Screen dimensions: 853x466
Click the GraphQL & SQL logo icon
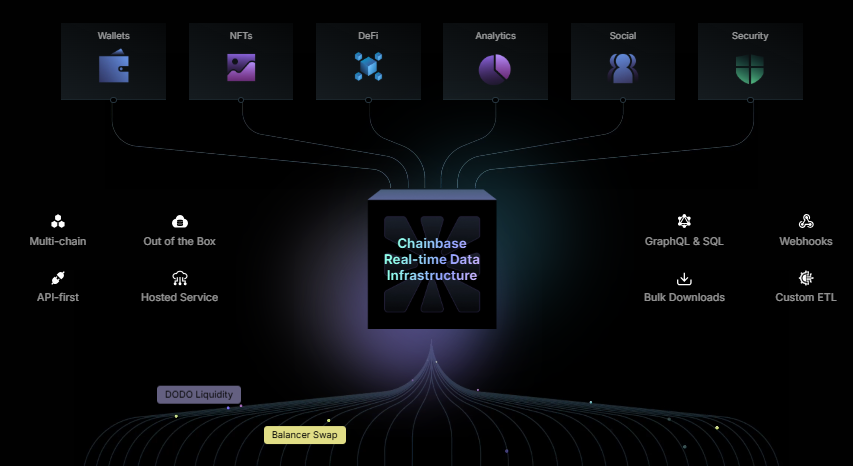684,221
